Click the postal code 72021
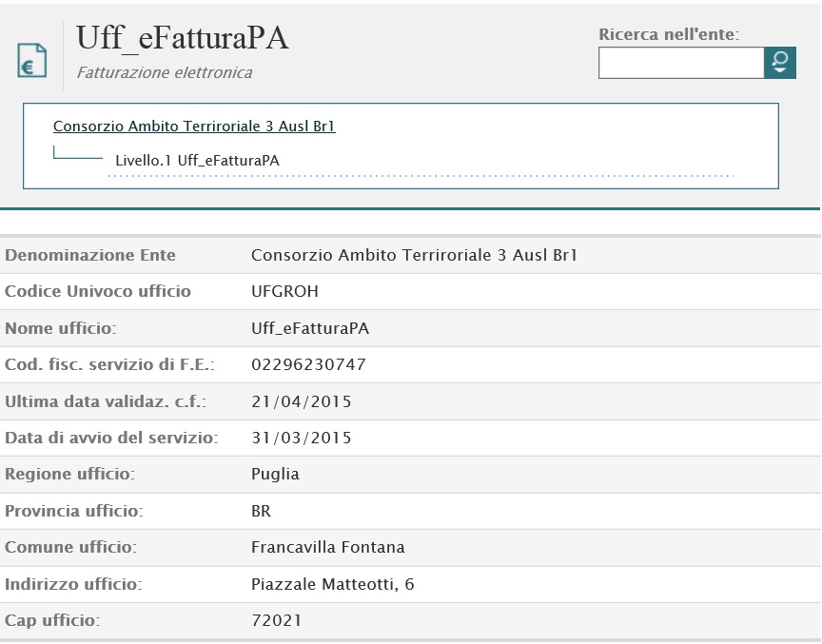Image resolution: width=822 pixels, height=644 pixels. (x=276, y=620)
